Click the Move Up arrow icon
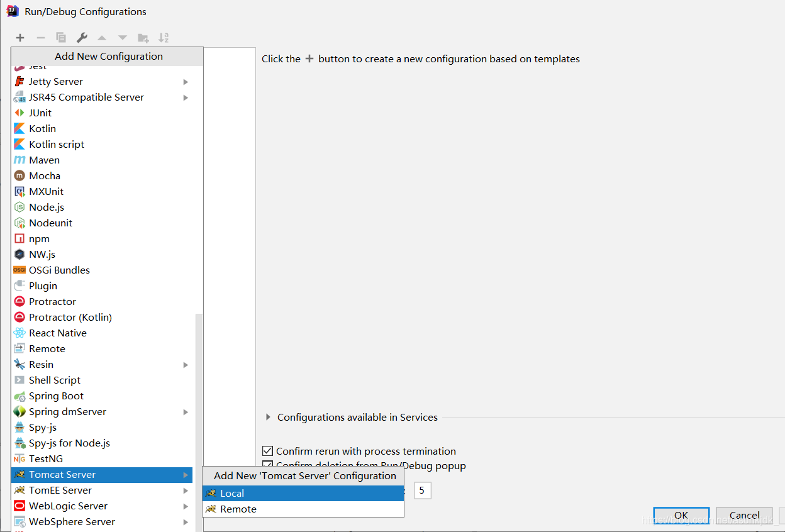Viewport: 785px width, 532px height. point(102,38)
